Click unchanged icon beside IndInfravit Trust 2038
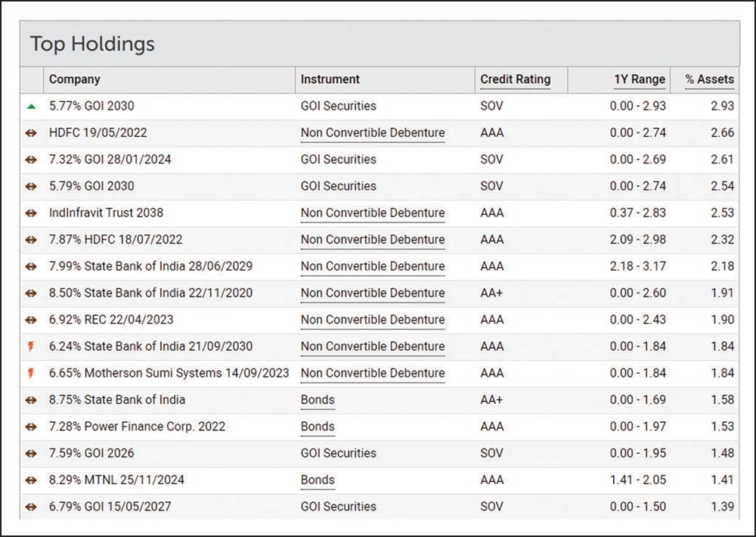This screenshot has width=756, height=537. [31, 213]
